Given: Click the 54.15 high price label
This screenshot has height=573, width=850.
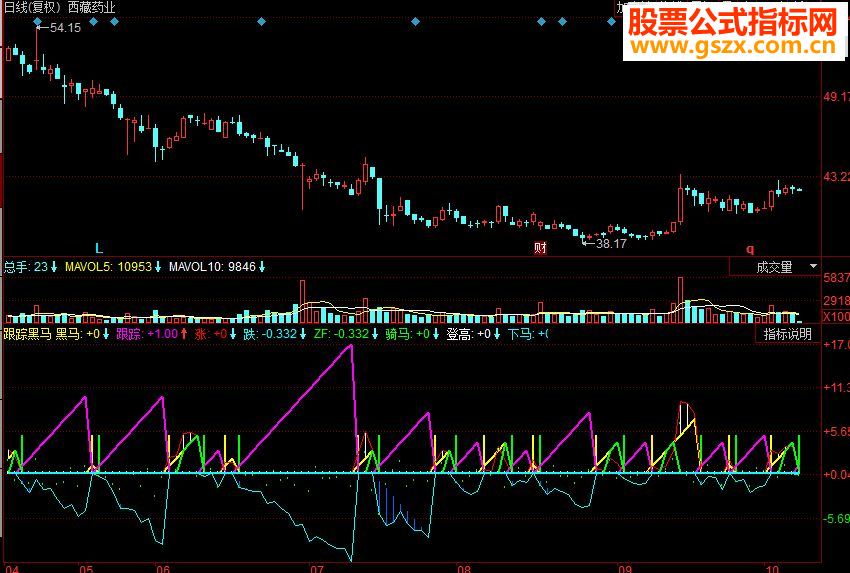Looking at the screenshot, I should pyautogui.click(x=64, y=28).
